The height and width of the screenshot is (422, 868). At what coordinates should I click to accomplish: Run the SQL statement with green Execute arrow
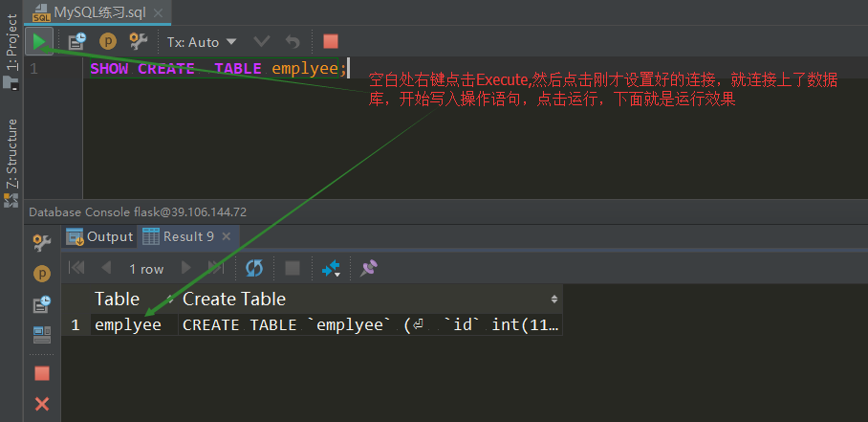39,41
